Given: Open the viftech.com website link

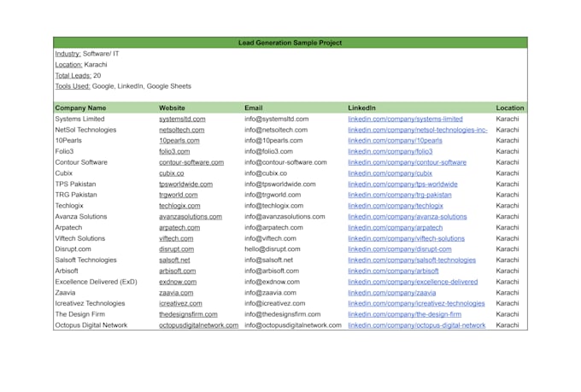Looking at the screenshot, I should pos(176,238).
